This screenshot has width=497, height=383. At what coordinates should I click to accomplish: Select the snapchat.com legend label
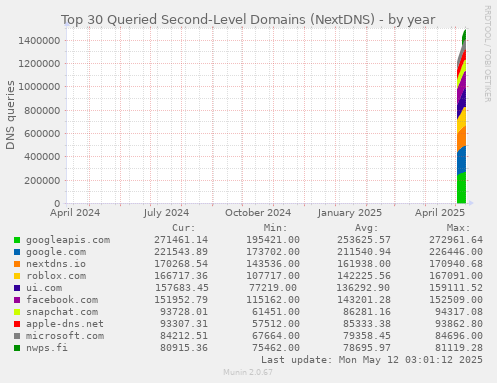tap(62, 312)
